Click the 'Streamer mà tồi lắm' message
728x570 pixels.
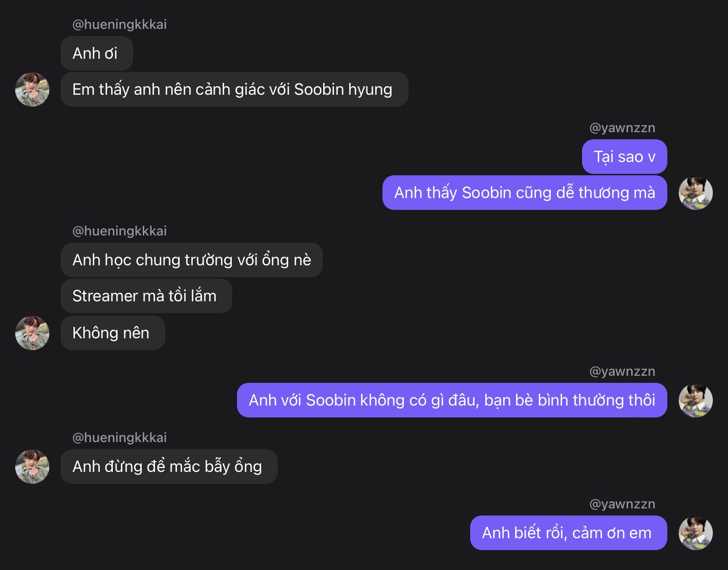[x=146, y=296]
